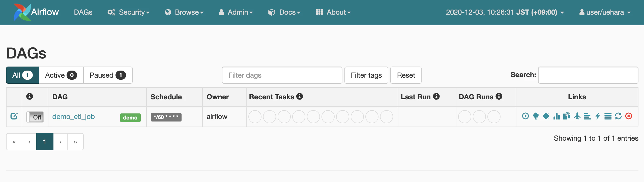Click the Filter tags button
The width and height of the screenshot is (644, 182).
(x=366, y=75)
